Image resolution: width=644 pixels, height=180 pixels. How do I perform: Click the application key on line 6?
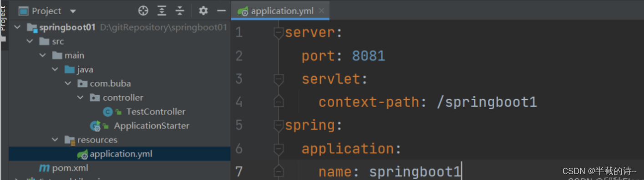coord(348,149)
